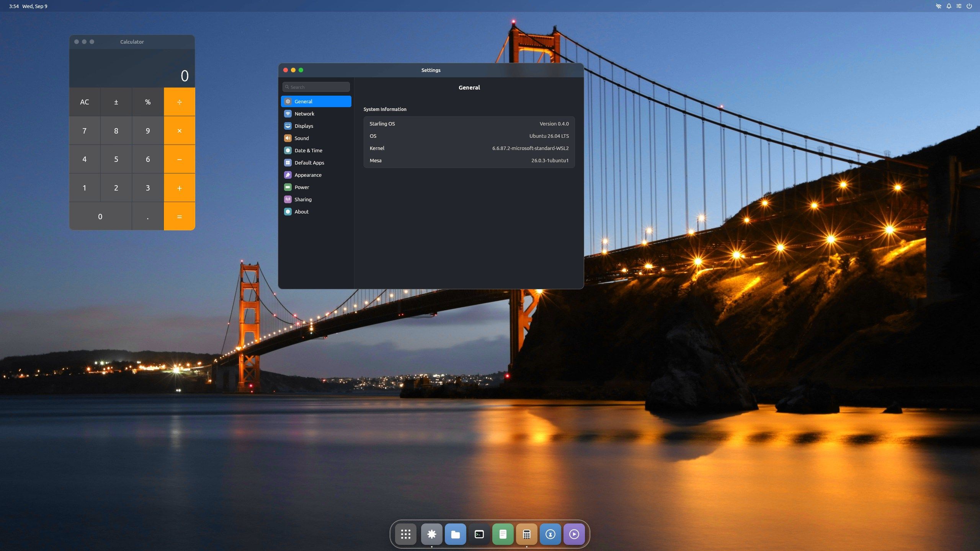Open the app grid launcher in dock
The width and height of the screenshot is (980, 551).
click(x=406, y=534)
